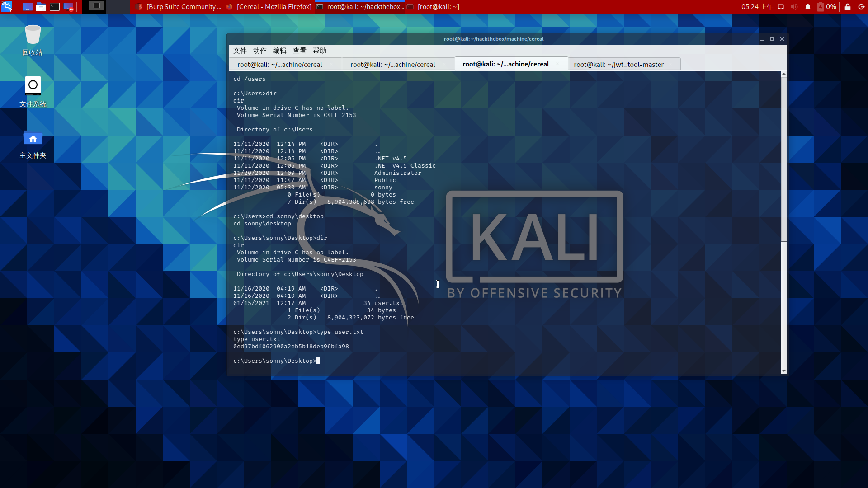This screenshot has width=868, height=488.
Task: Open the Kali applications menu
Action: pos(7,6)
